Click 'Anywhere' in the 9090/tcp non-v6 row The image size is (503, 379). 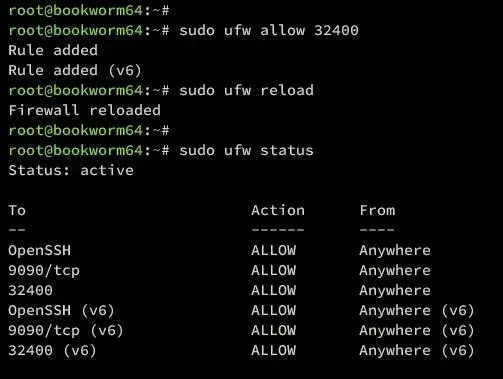click(x=395, y=270)
